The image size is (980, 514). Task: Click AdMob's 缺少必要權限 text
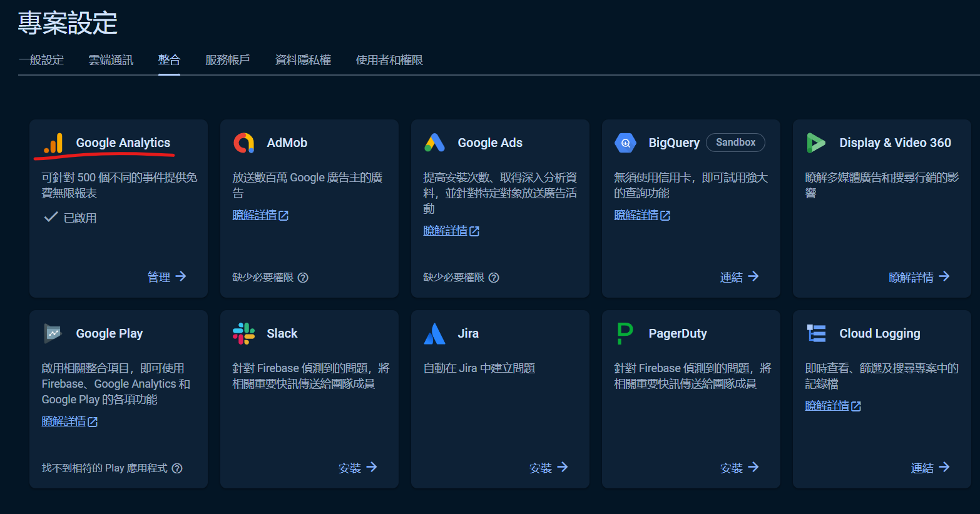click(263, 278)
